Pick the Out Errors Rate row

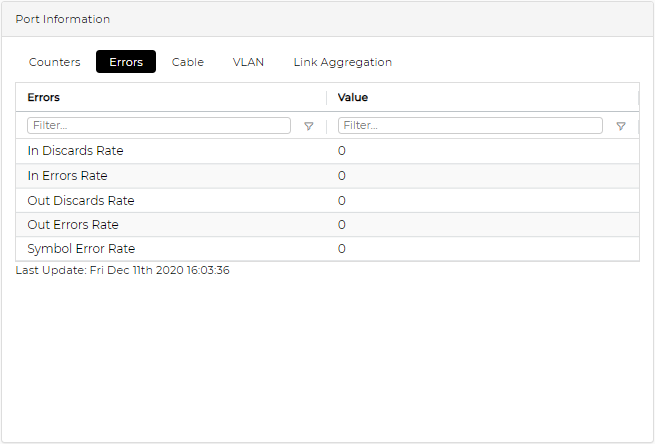[x=73, y=224]
